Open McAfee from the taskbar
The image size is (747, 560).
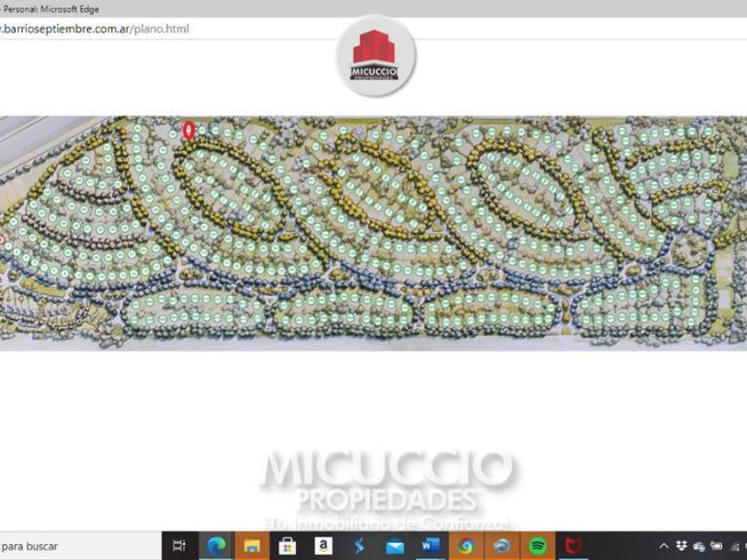(574, 546)
